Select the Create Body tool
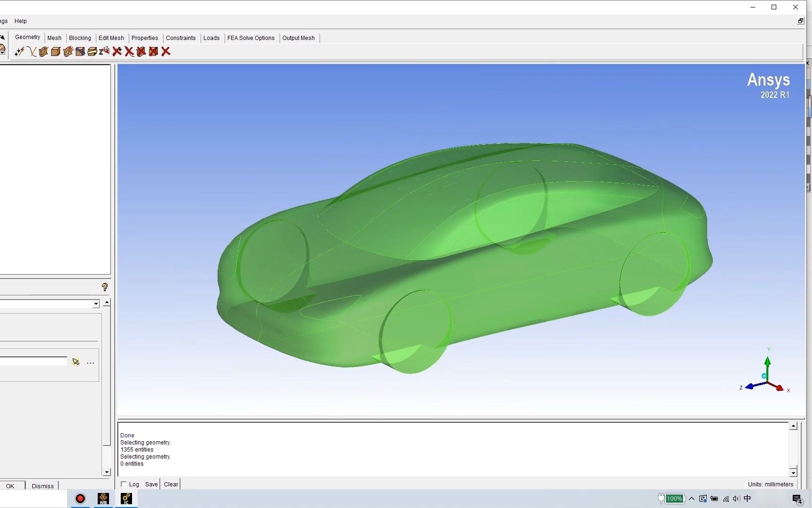812x508 pixels. click(x=56, y=51)
